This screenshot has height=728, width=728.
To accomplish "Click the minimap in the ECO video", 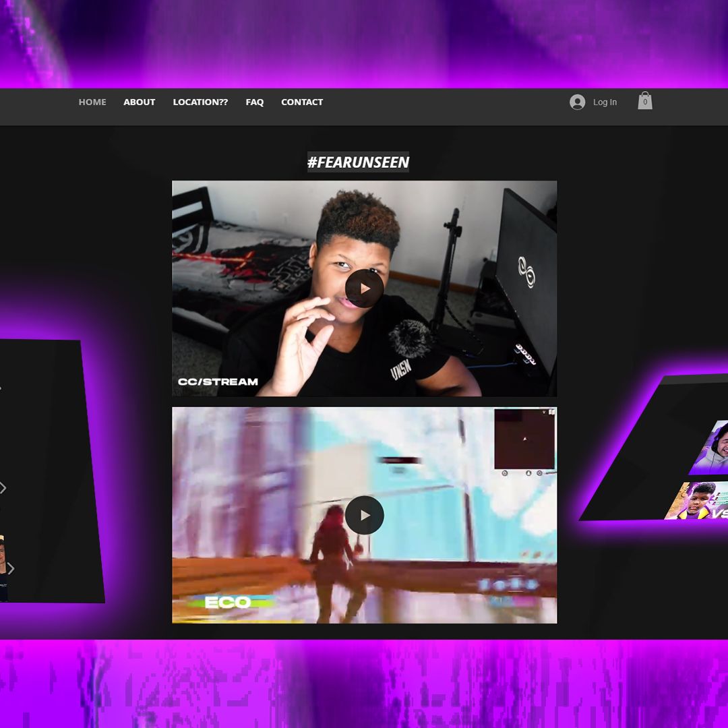I will click(524, 439).
